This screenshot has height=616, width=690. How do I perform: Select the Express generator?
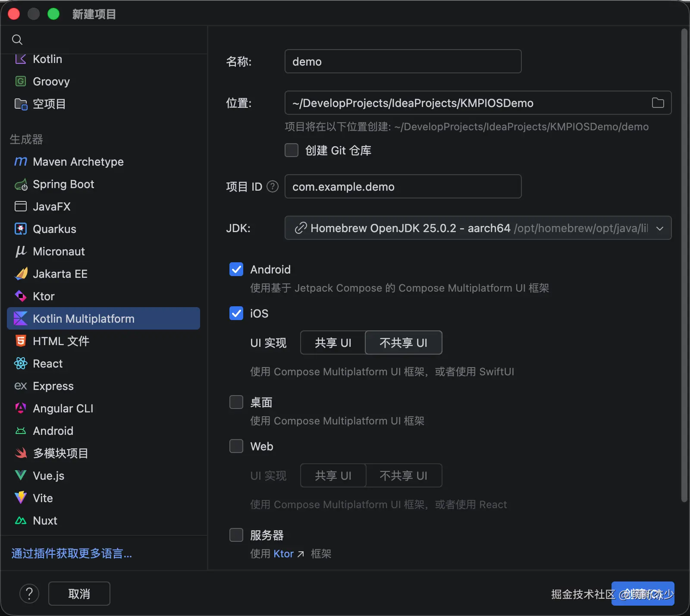tap(103, 386)
